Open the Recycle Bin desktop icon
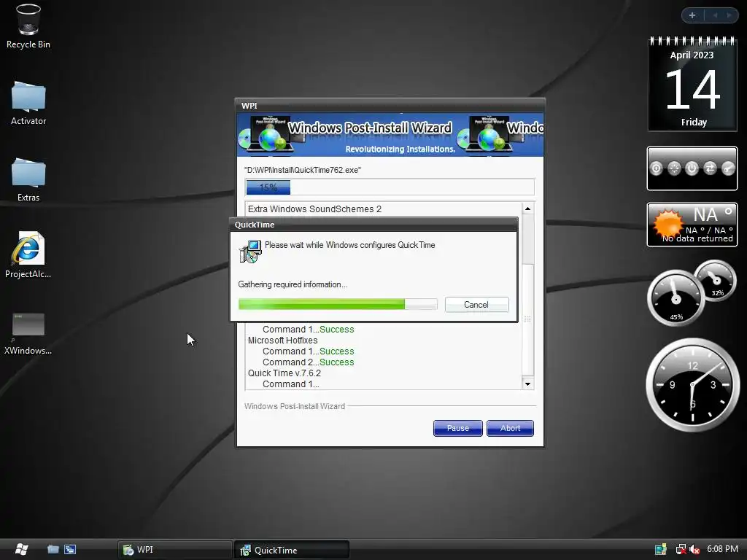The width and height of the screenshot is (747, 560). click(x=28, y=26)
